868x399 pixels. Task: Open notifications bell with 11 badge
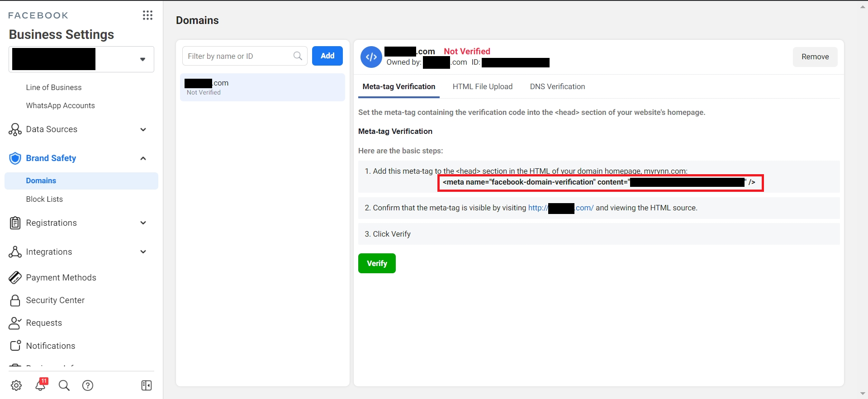click(x=41, y=385)
